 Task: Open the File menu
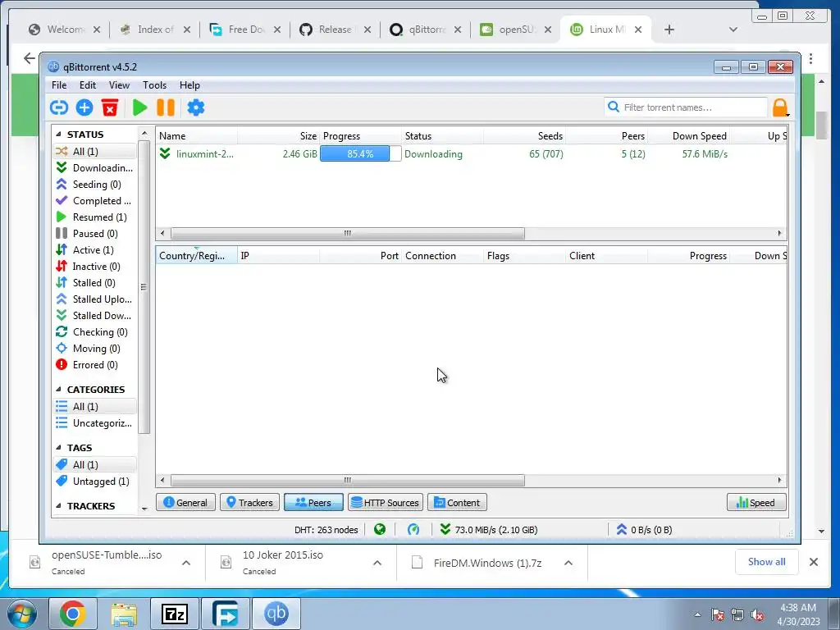[x=59, y=85]
